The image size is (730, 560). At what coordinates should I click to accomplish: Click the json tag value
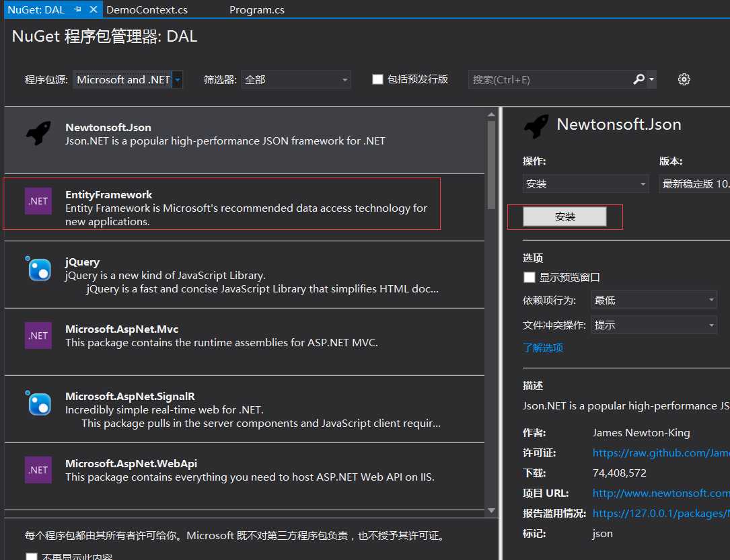[602, 534]
